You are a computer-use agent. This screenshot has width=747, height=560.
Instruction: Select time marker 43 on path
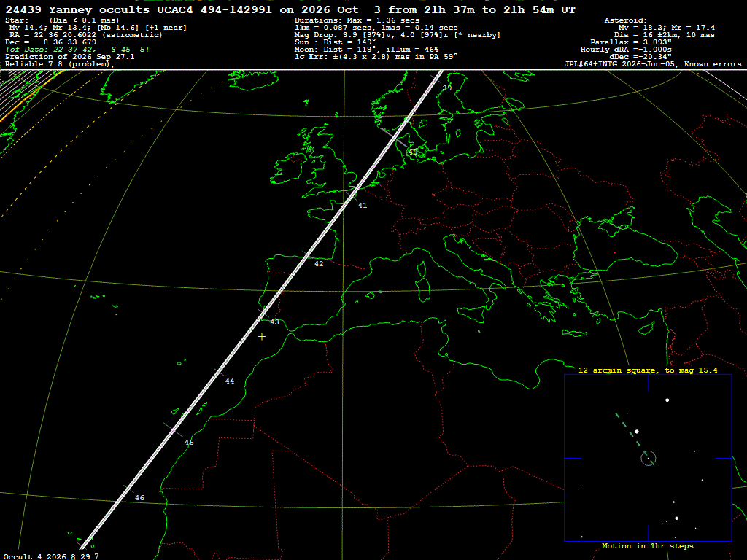click(274, 322)
